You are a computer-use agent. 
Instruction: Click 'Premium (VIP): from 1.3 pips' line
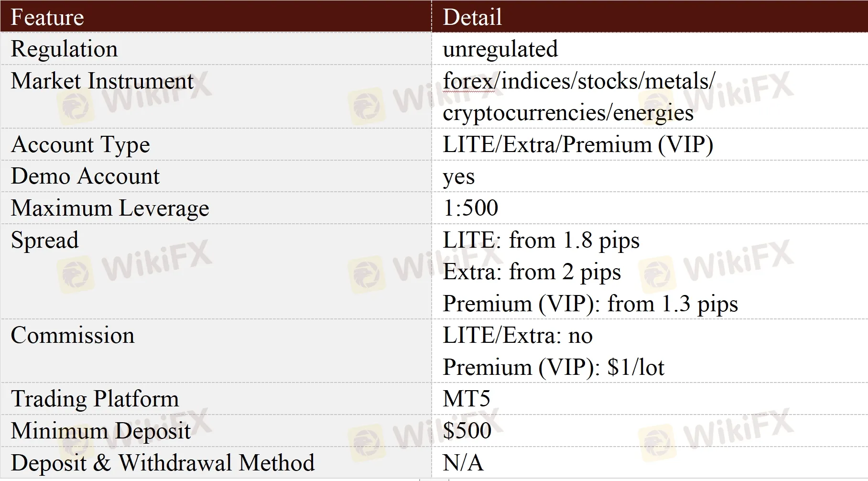(x=590, y=304)
